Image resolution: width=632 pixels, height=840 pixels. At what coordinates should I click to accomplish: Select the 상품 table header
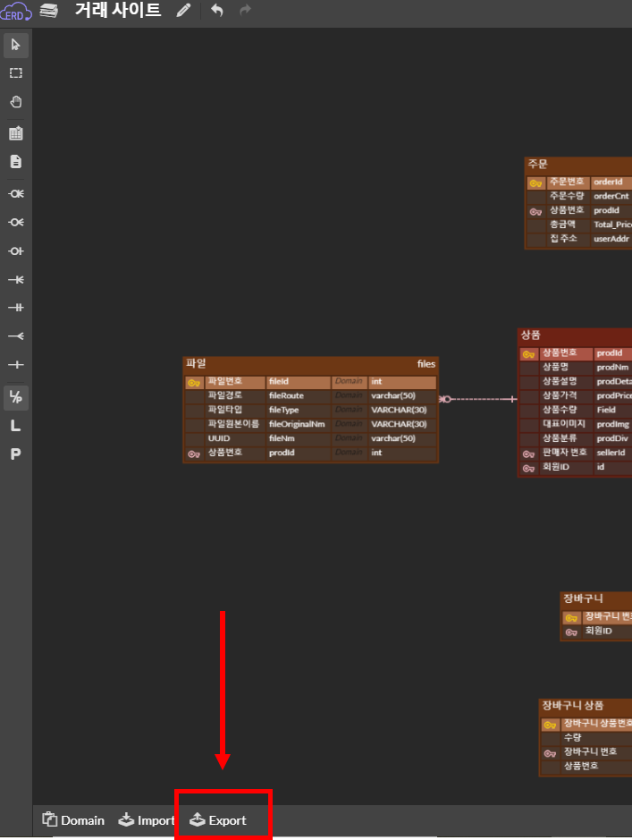coord(576,335)
